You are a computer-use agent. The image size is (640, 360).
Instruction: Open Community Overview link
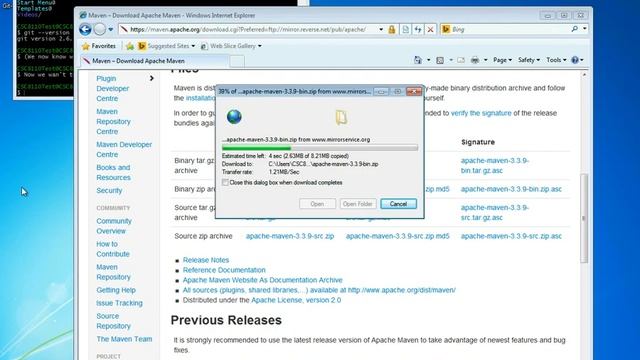(x=114, y=226)
